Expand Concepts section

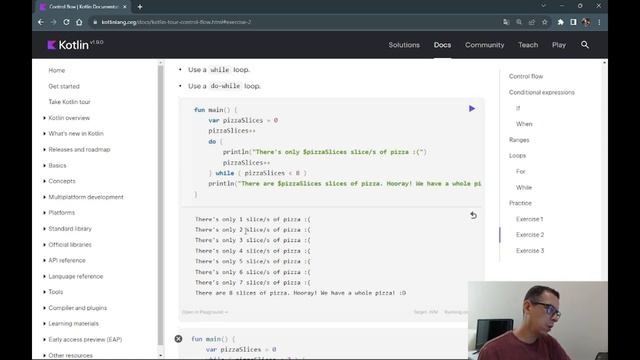[62, 181]
